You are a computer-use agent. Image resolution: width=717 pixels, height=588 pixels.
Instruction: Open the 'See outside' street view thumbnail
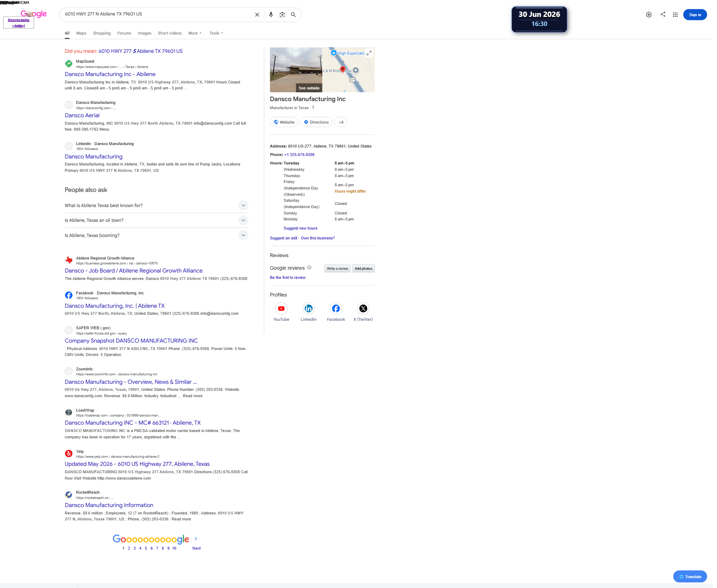coord(296,70)
